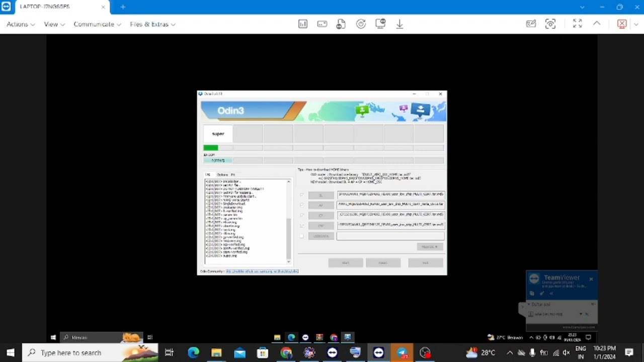Image resolution: width=644 pixels, height=362 pixels.
Task: Click the USERDATA file select button
Action: click(x=321, y=236)
